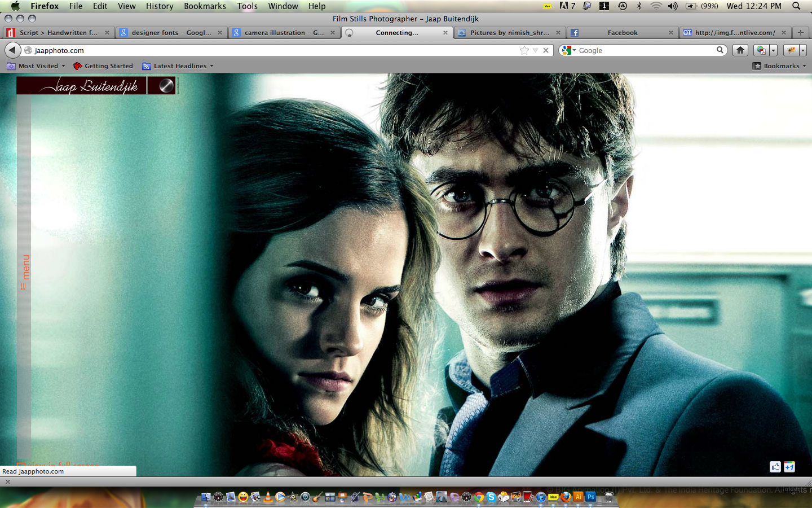Image resolution: width=812 pixels, height=508 pixels.
Task: Open the View menu
Action: [126, 6]
